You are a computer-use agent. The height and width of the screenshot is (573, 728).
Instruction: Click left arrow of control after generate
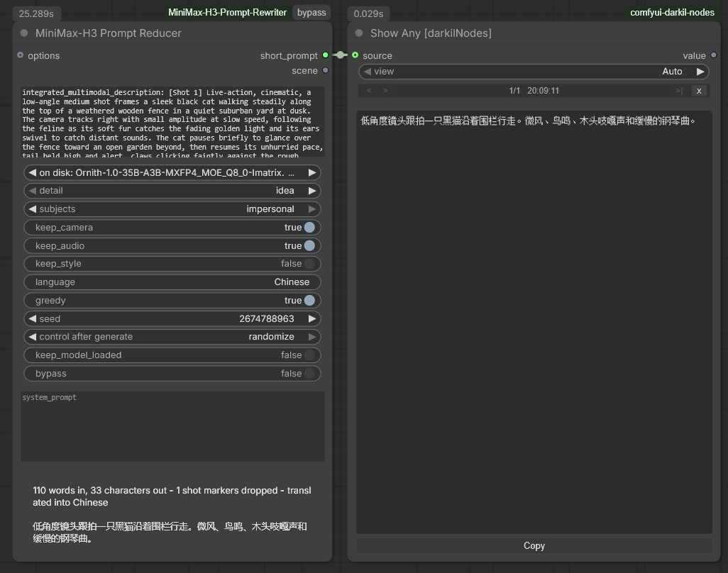coord(32,337)
